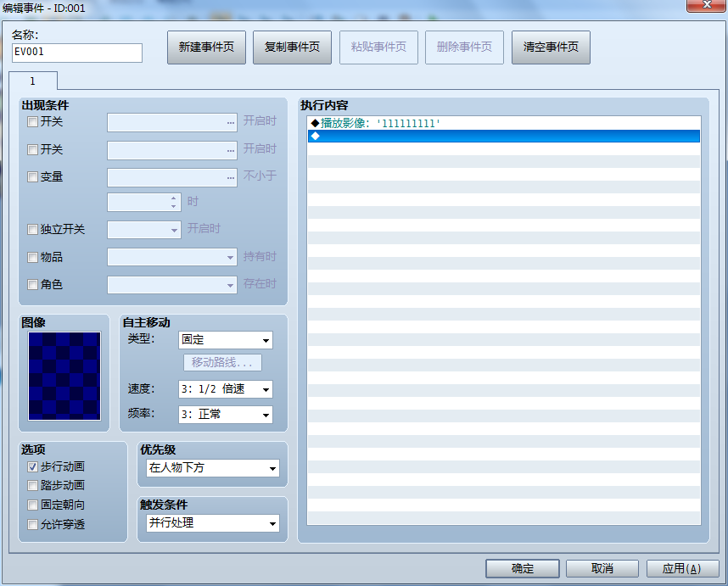Viewport: 728px width, 586px height.
Task: Open the 频率 dropdown showing 正常
Action: 226,415
